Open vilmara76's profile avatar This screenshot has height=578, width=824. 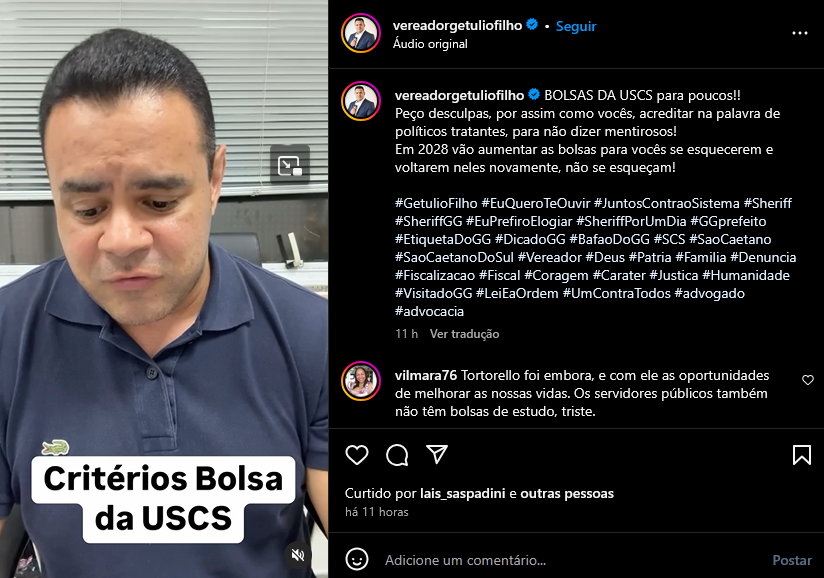click(361, 381)
